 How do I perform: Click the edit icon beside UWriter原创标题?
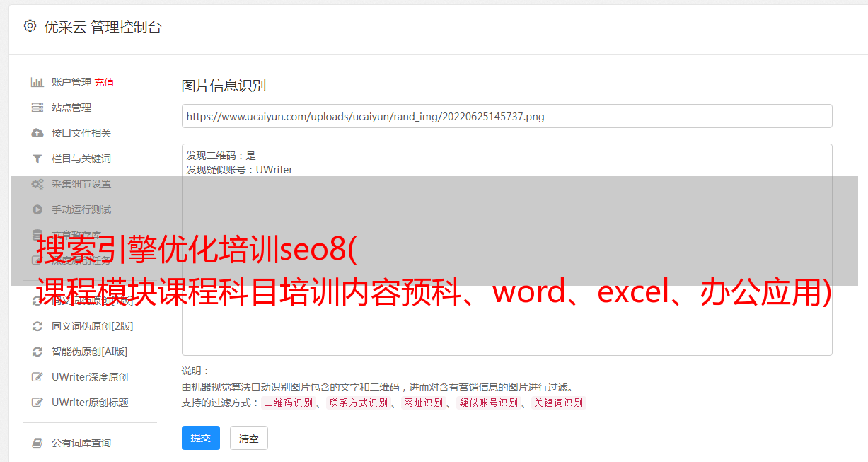[x=37, y=403]
